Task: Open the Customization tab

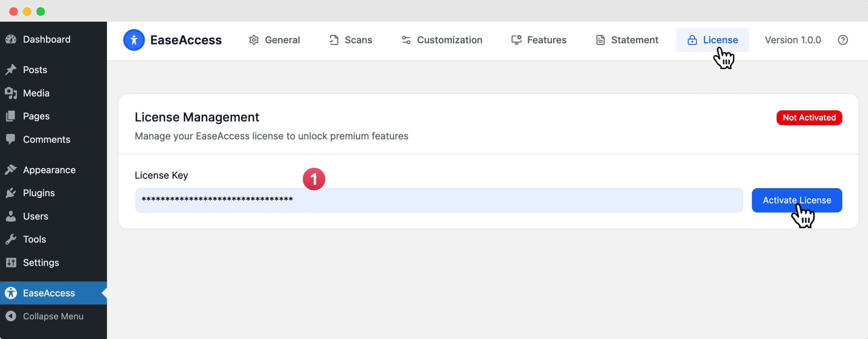Action: (442, 40)
